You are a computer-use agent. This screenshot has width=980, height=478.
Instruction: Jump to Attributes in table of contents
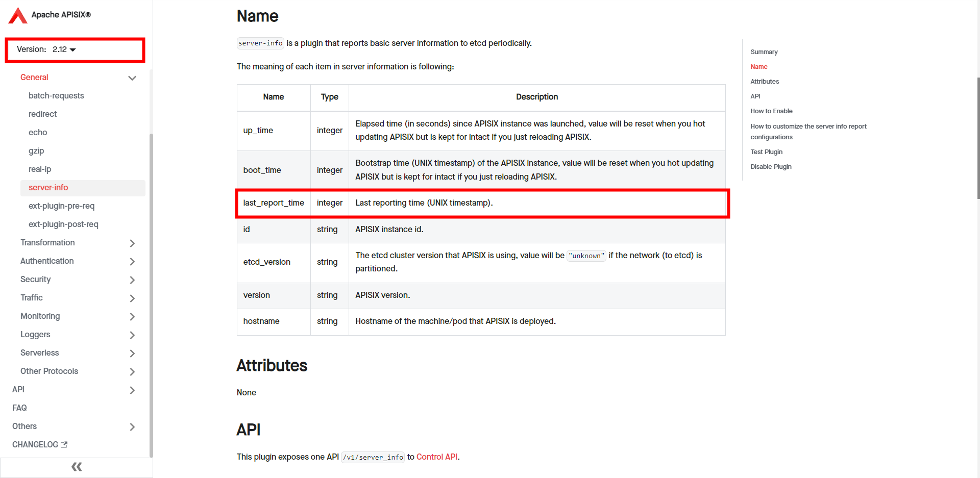(765, 82)
